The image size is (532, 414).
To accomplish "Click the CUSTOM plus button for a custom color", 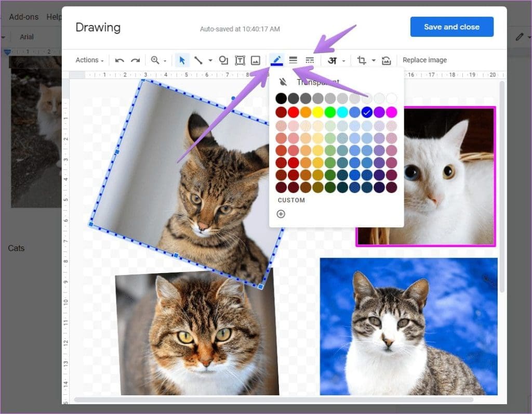I will click(281, 214).
